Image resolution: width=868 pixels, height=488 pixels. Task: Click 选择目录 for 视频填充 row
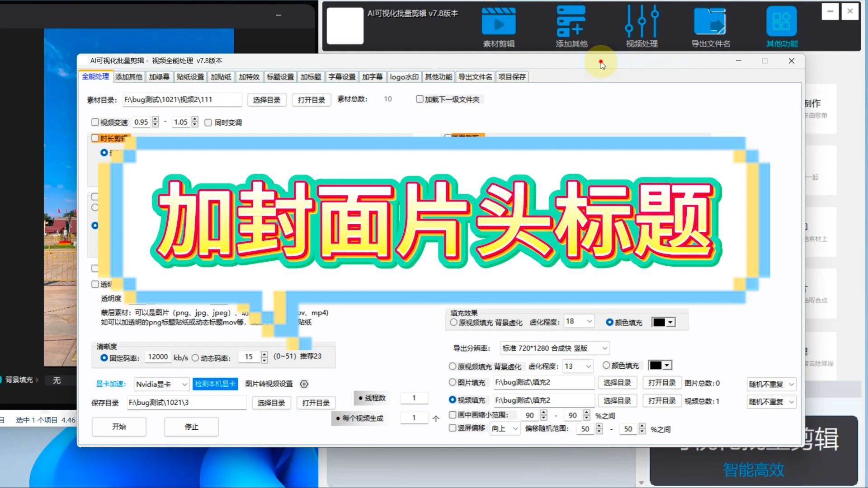click(617, 400)
